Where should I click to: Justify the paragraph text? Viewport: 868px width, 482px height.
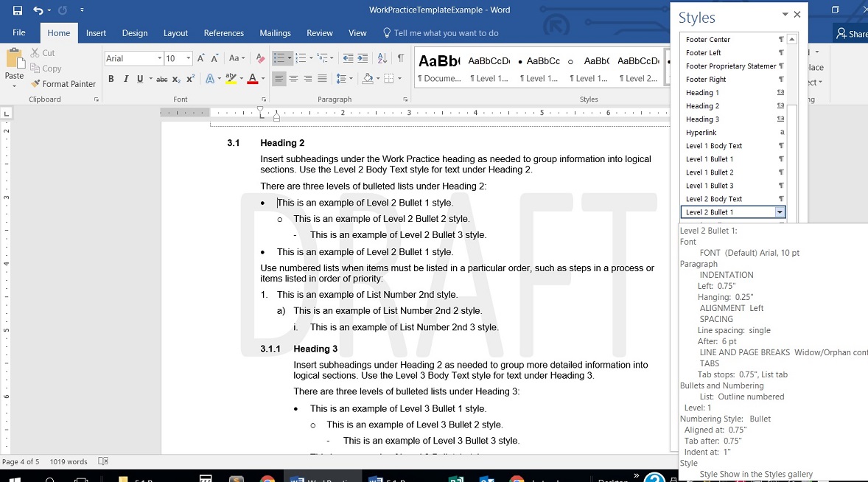pos(322,79)
